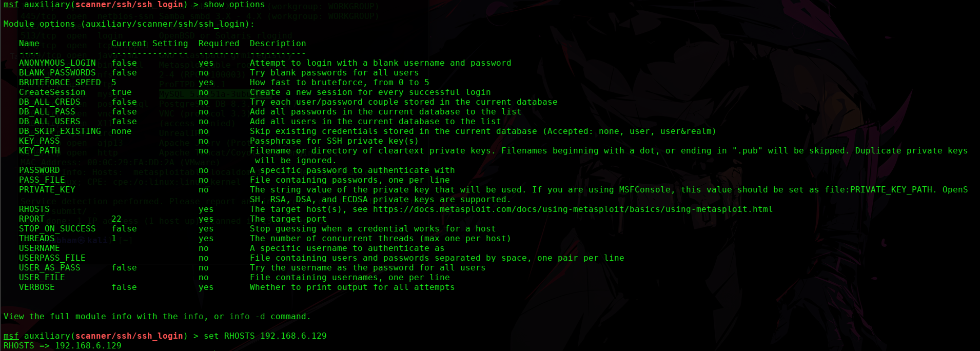Click the PRIVATE_KEY option name

(47, 190)
